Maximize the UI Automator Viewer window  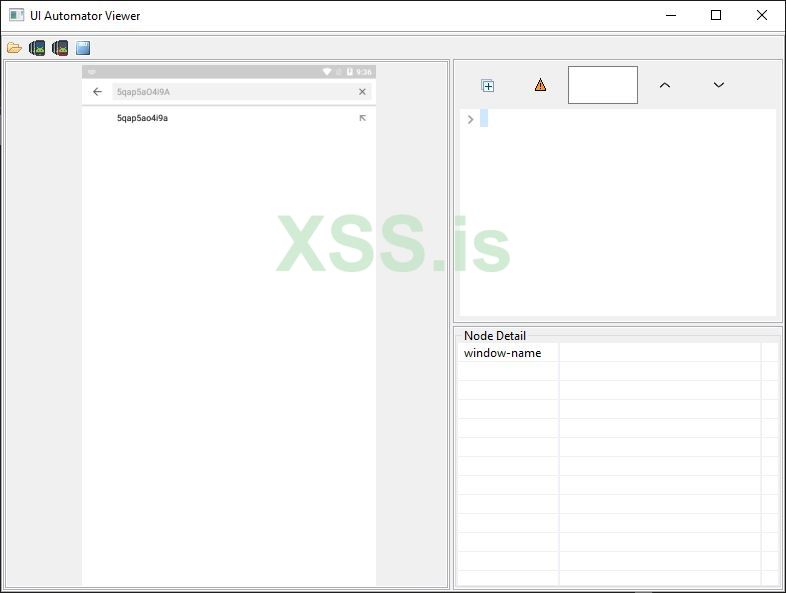716,16
